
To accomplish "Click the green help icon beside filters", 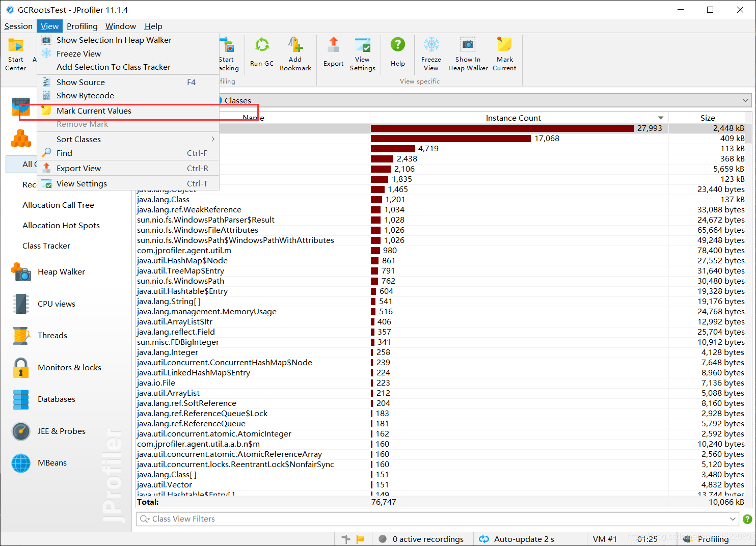I will [747, 519].
